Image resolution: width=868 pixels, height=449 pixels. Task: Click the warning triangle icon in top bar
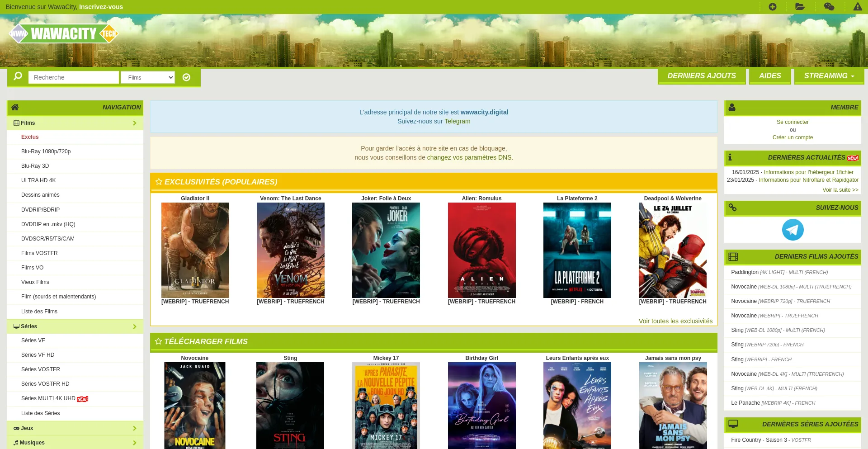pos(858,7)
